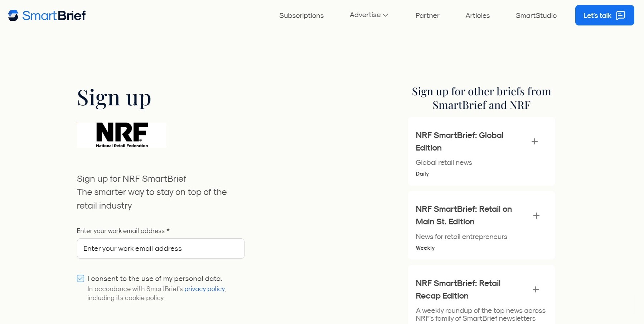The height and width of the screenshot is (324, 644).
Task: Click the Let's talk button
Action: click(x=605, y=15)
